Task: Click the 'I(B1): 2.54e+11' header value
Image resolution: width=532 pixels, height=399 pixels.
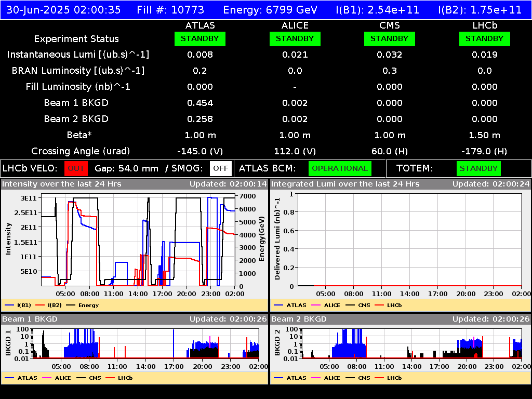Action: 378,9
